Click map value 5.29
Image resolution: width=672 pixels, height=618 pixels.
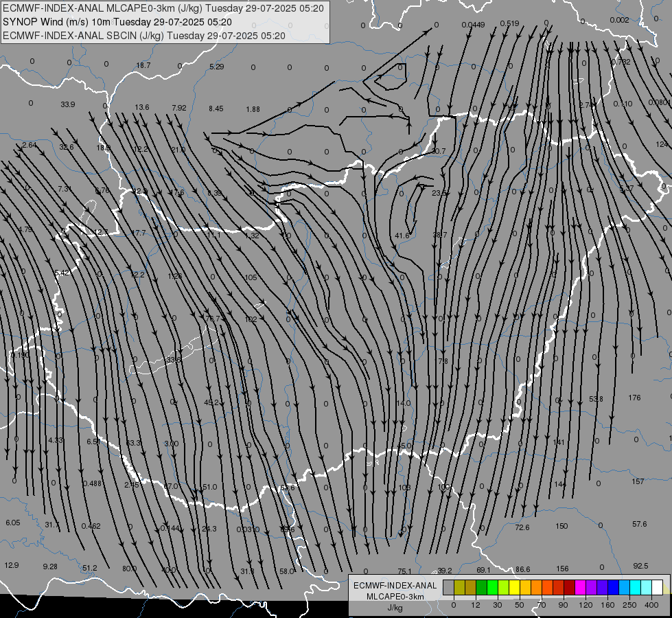216,67
